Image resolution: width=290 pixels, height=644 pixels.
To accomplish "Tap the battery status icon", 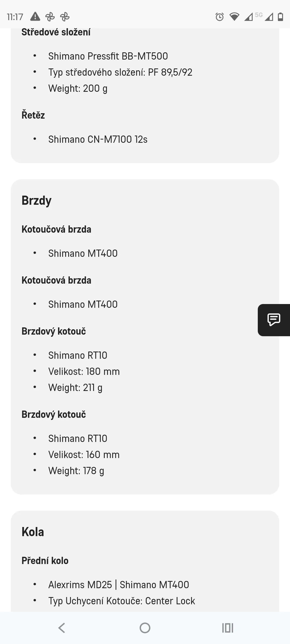I will pyautogui.click(x=280, y=17).
